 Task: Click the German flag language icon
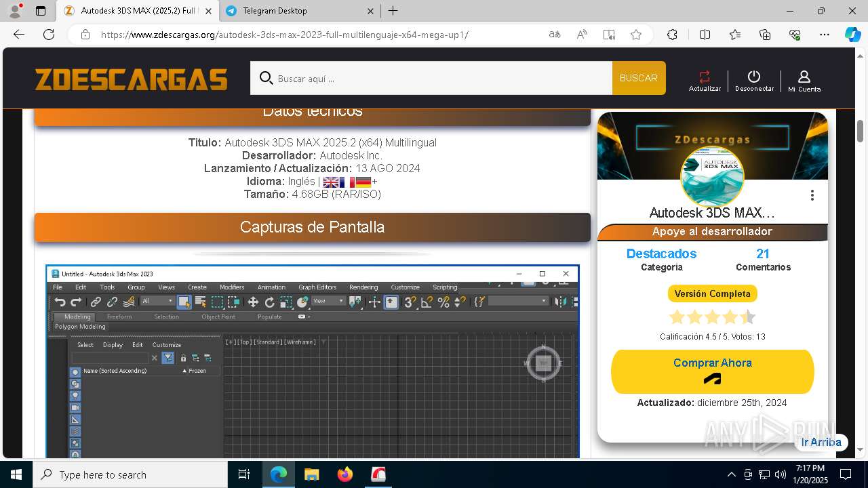(363, 182)
